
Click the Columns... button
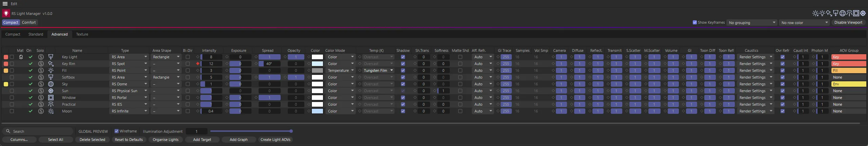19,140
